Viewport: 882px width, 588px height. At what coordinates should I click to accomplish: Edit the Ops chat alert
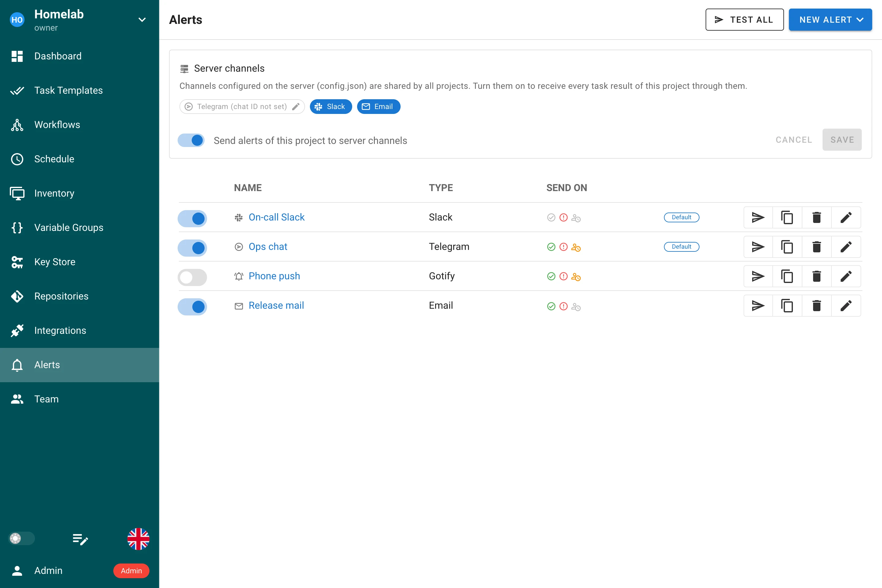click(x=846, y=247)
